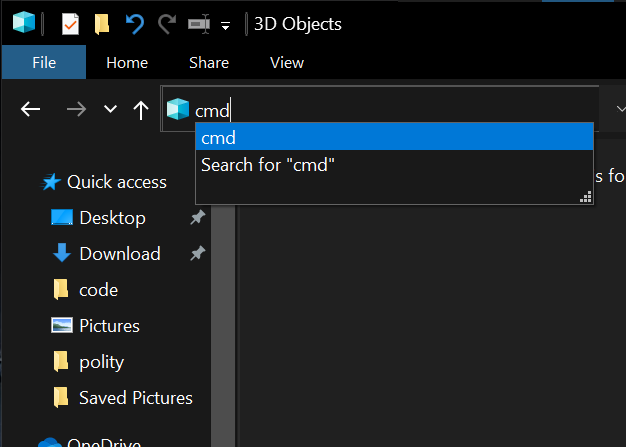
Task: Open recent locations dropdown chevron
Action: tap(110, 109)
